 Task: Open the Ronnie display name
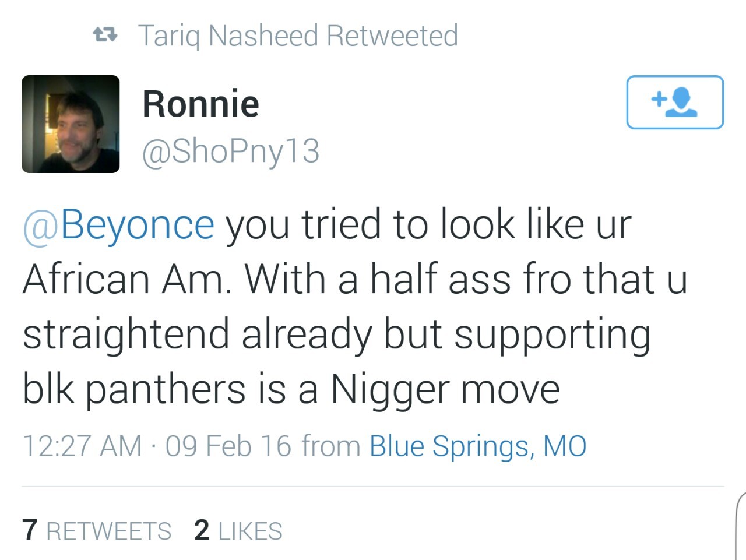coord(200,104)
